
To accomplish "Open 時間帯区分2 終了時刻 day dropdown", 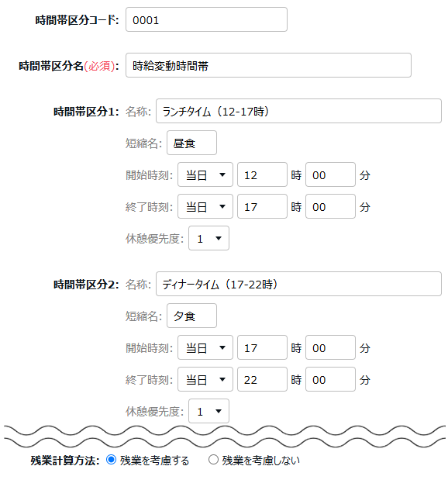I will click(205, 379).
